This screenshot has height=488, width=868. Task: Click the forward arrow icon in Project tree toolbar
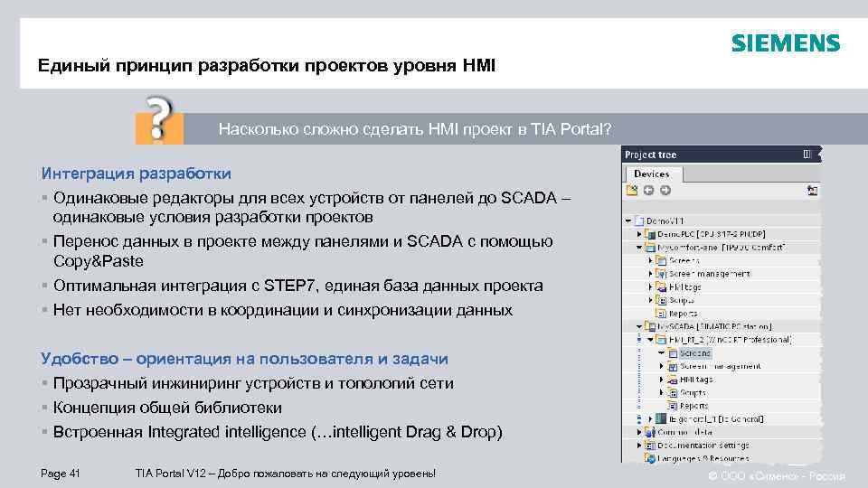pos(665,191)
